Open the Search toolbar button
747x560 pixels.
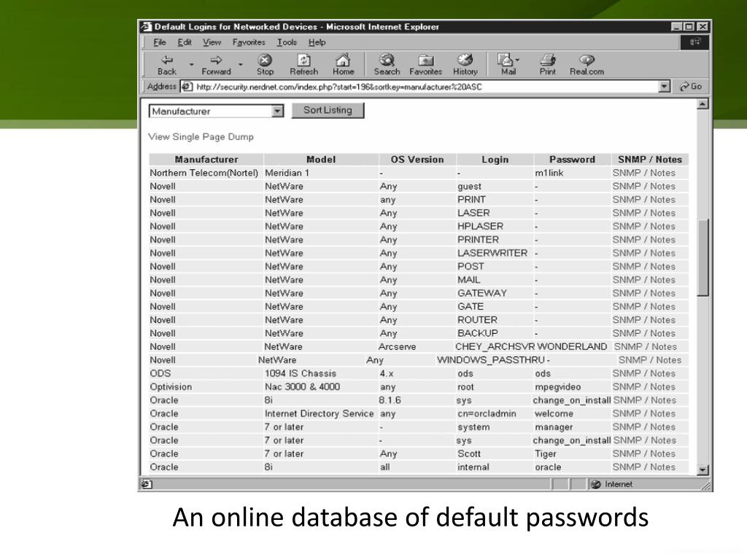[387, 65]
